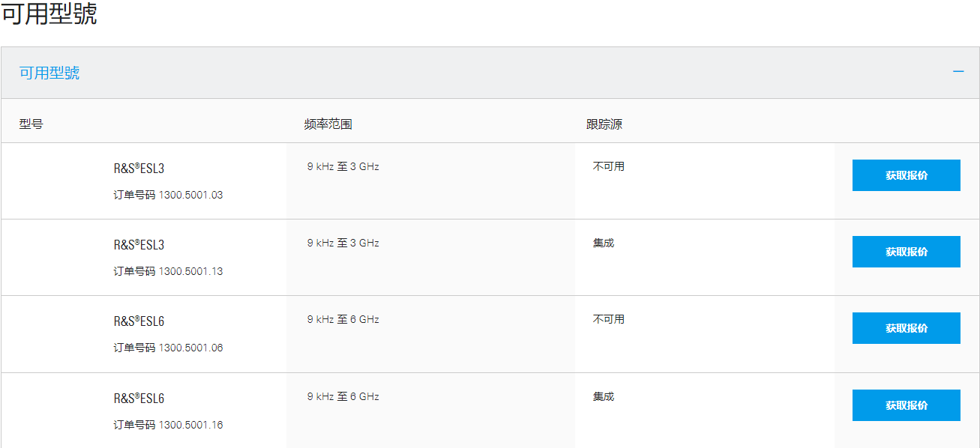
Task: Collapse the 可用型號 section with minus icon
Action: coord(958,72)
